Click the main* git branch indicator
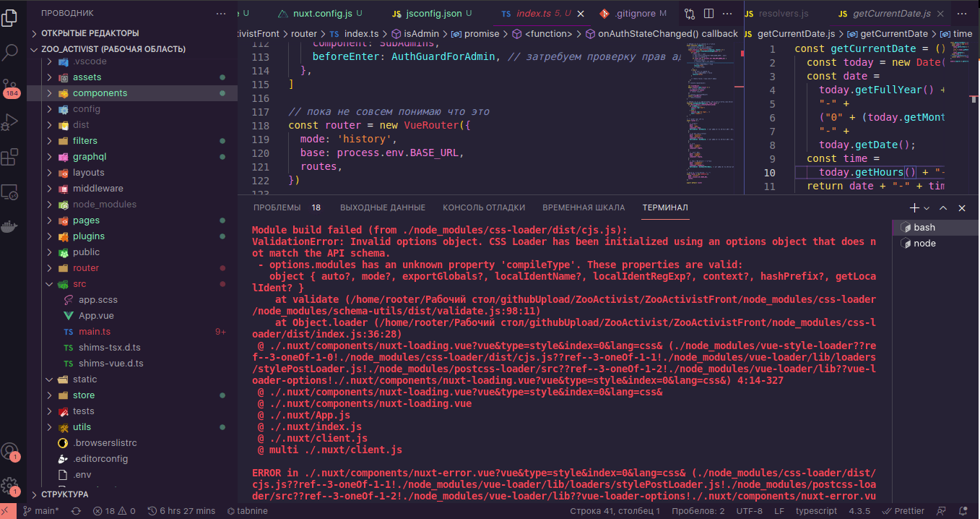This screenshot has width=980, height=519. (x=42, y=511)
